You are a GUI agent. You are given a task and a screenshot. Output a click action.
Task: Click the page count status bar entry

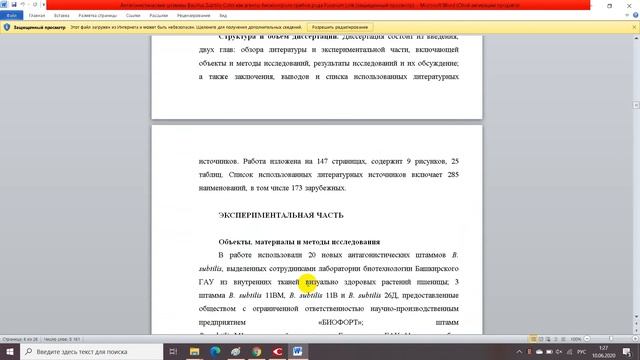pos(20,339)
